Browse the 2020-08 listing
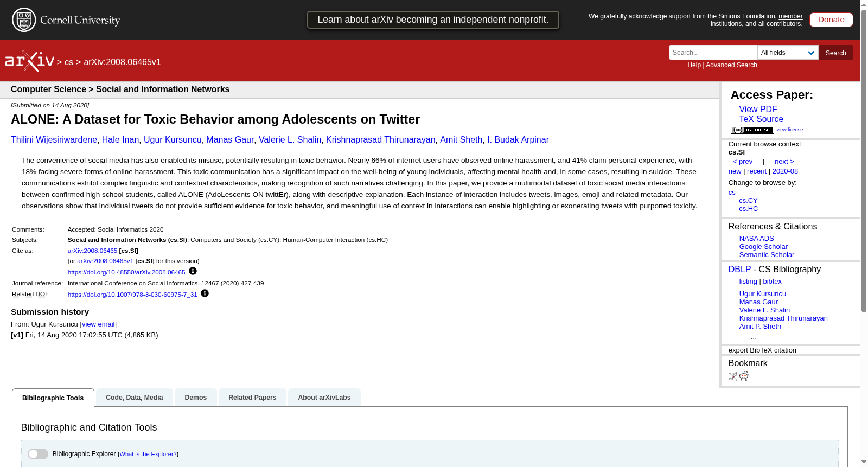Viewport: 868px width, 467px height. coord(785,171)
